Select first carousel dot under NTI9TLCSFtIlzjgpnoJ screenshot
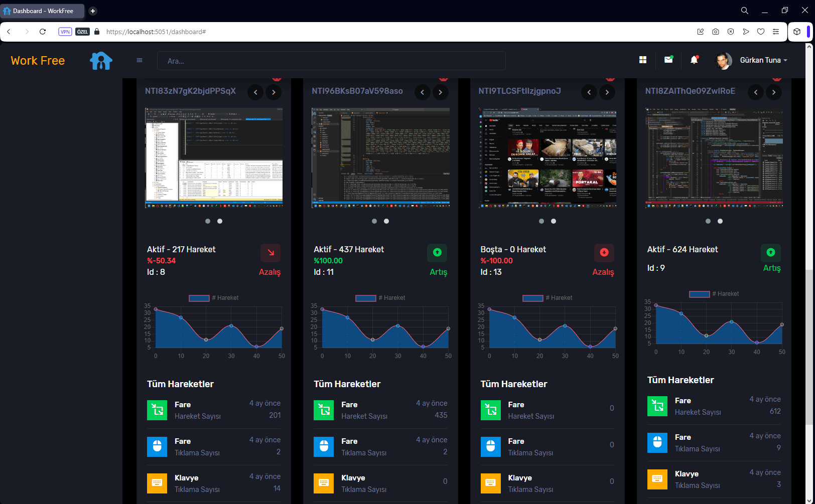The height and width of the screenshot is (504, 815). point(541,221)
